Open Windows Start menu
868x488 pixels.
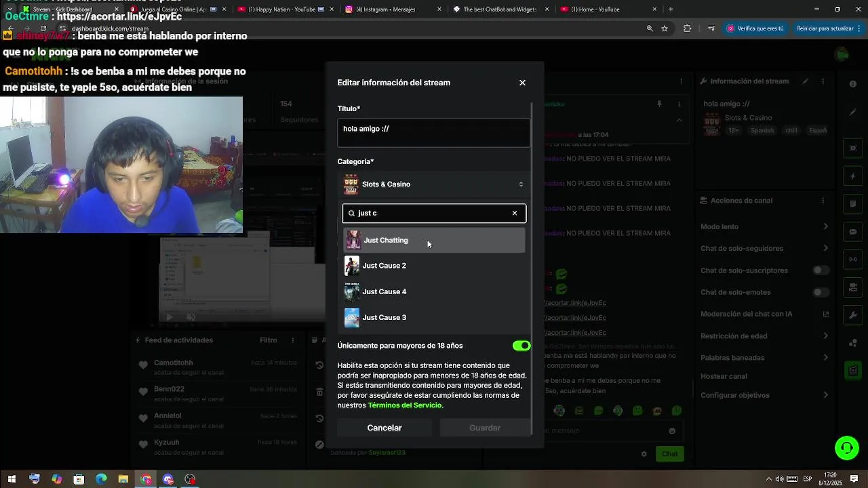12,479
